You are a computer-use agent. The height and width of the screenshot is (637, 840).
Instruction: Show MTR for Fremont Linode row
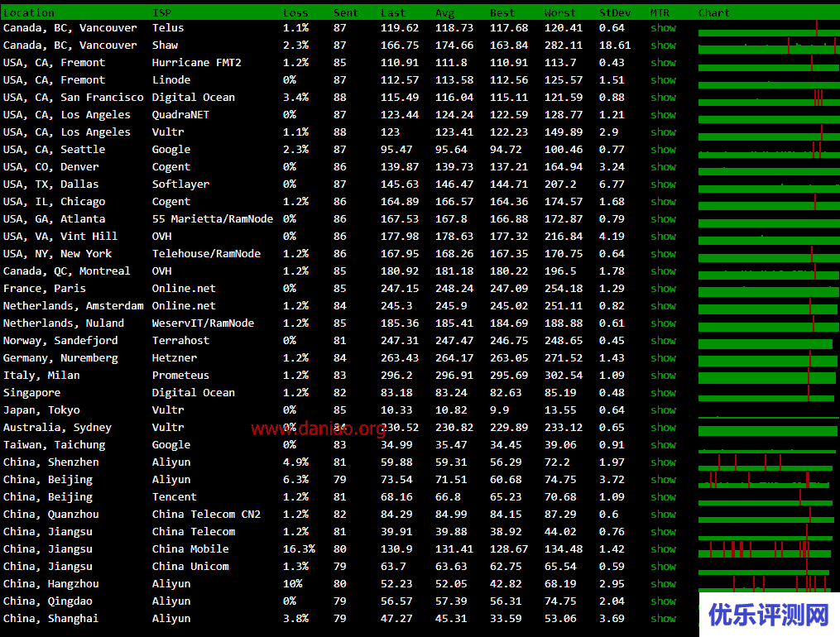[663, 80]
